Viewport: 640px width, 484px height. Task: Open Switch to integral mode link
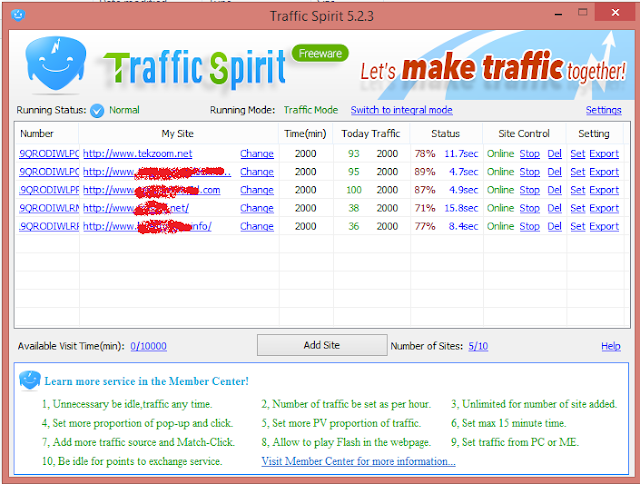[x=401, y=110]
